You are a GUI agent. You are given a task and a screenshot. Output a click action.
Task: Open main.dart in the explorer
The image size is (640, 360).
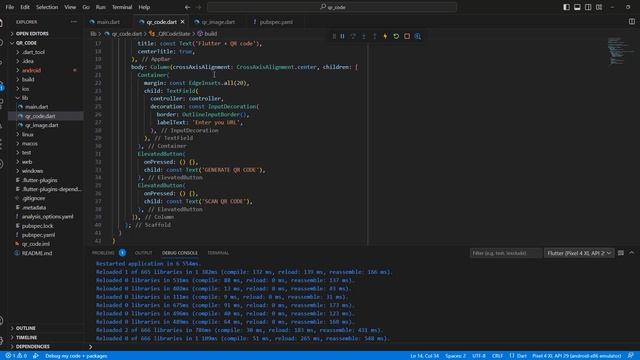(46, 107)
